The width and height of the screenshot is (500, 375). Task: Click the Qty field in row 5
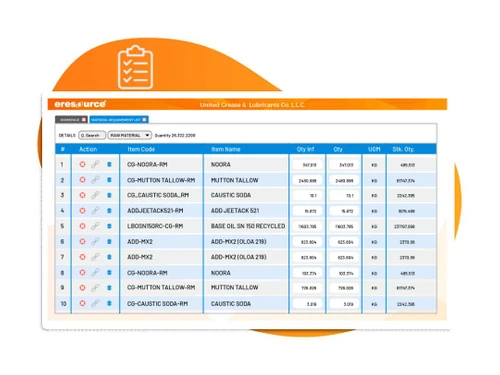[344, 227]
